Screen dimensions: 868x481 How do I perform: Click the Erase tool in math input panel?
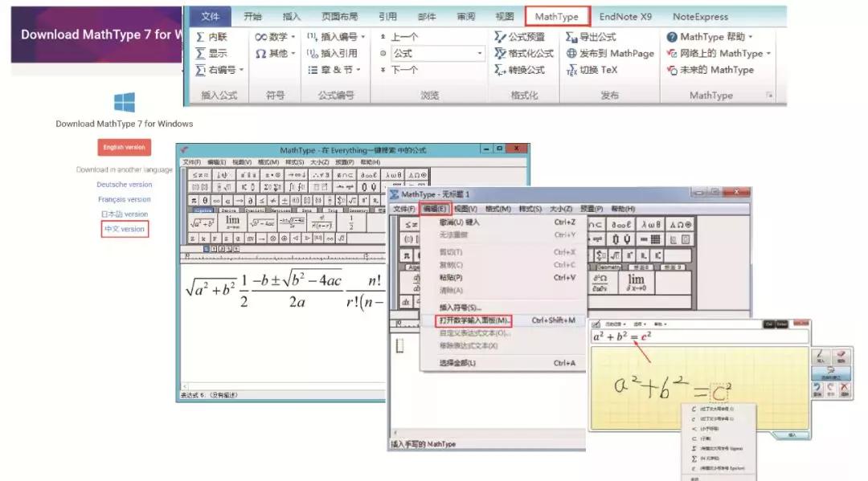click(841, 356)
